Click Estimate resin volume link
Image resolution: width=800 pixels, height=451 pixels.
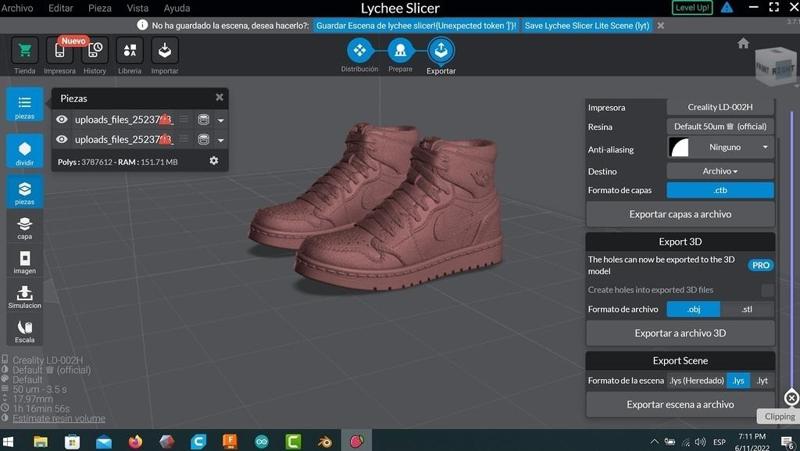click(x=58, y=418)
